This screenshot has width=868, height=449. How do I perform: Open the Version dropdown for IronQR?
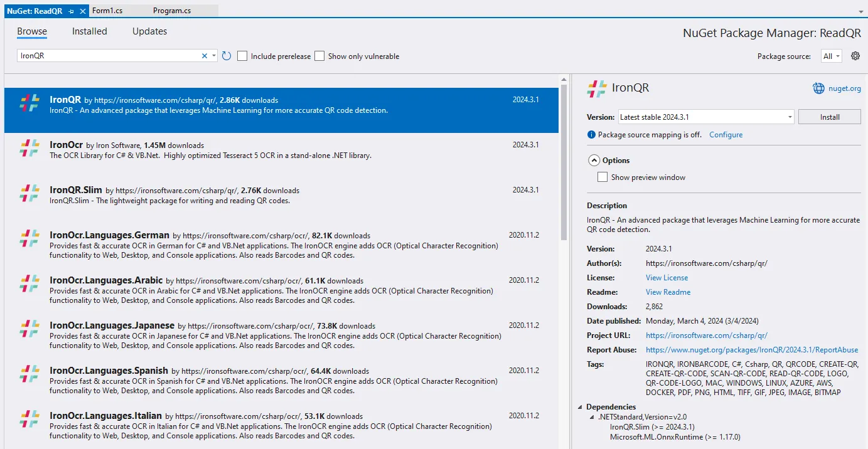coord(790,117)
